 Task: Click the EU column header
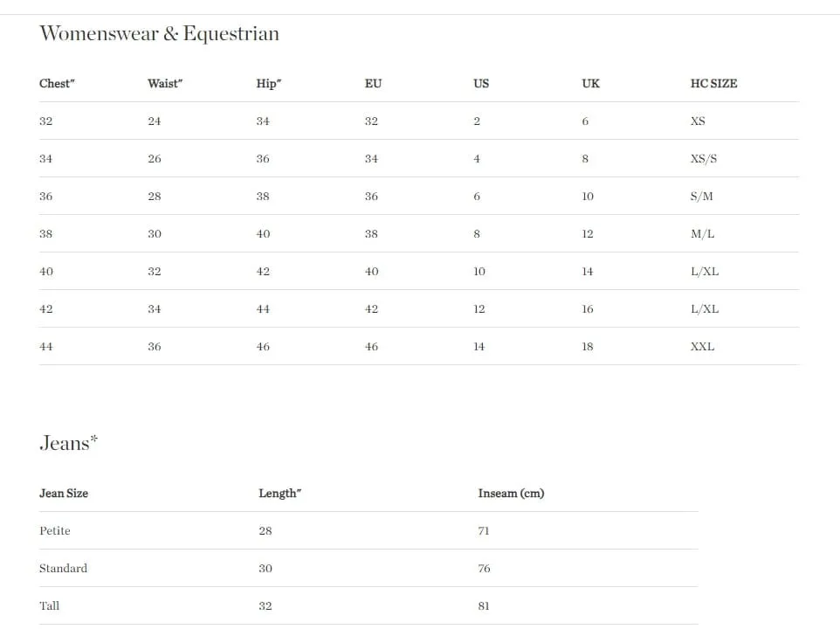pyautogui.click(x=374, y=84)
